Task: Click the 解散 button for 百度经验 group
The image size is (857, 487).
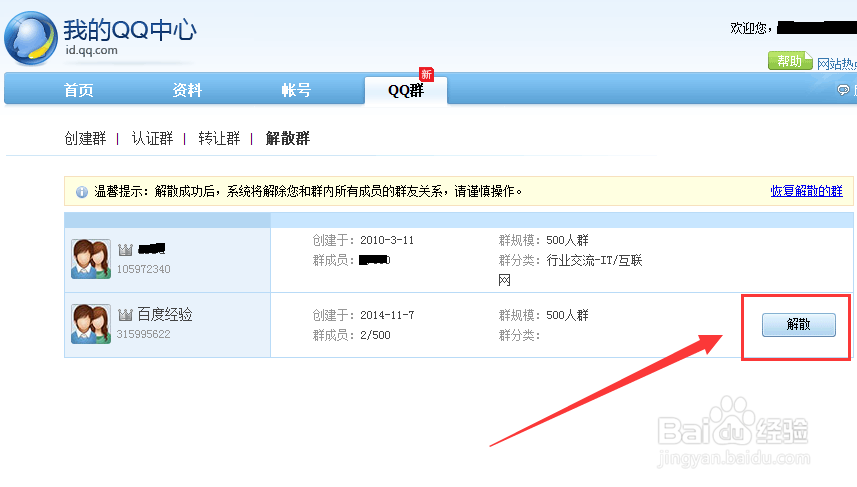Action: click(799, 325)
